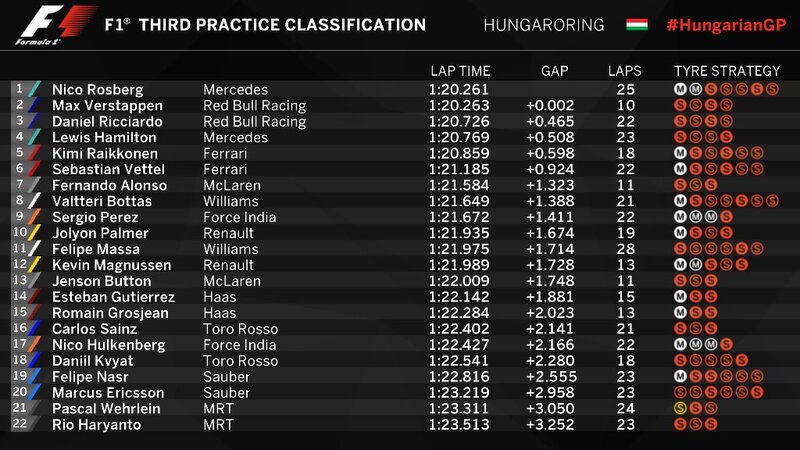Screen dimensions: 800x450
Task: Click the white medium tyre in Raikkonen's row
Action: tap(680, 153)
